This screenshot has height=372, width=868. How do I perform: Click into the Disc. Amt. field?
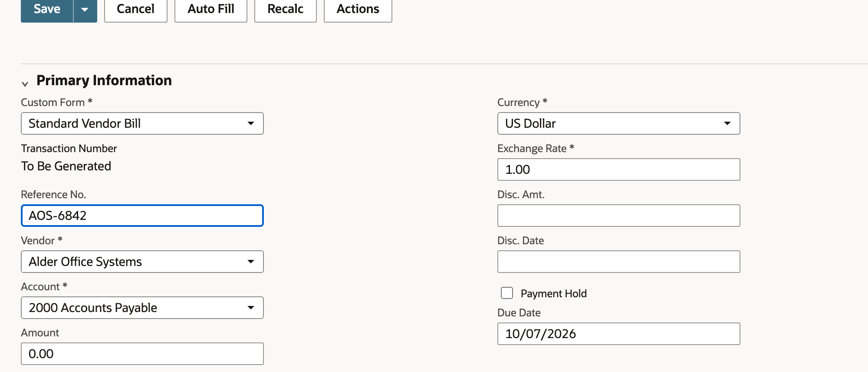click(619, 216)
